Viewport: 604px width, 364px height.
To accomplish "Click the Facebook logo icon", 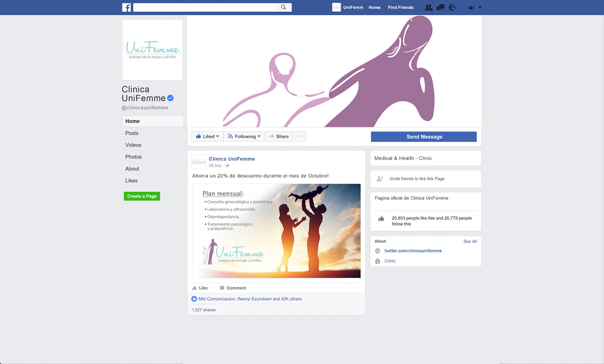I will (126, 7).
